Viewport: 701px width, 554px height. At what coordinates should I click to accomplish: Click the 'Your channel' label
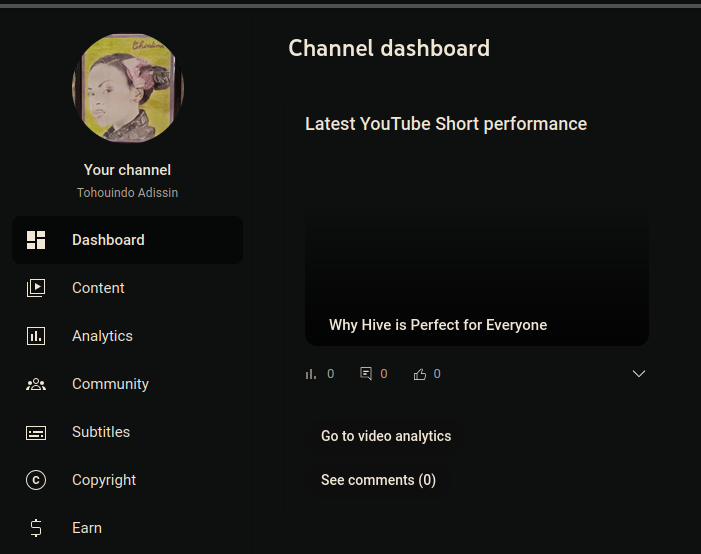127,170
